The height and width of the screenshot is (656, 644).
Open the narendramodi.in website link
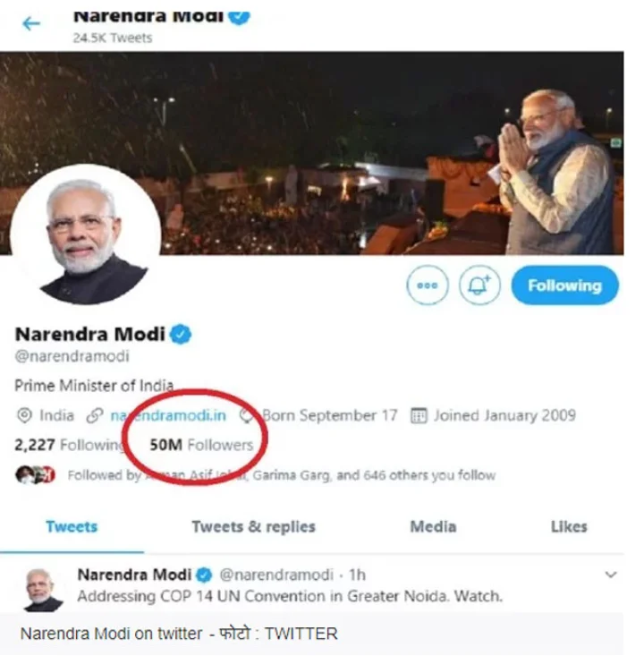[167, 415]
